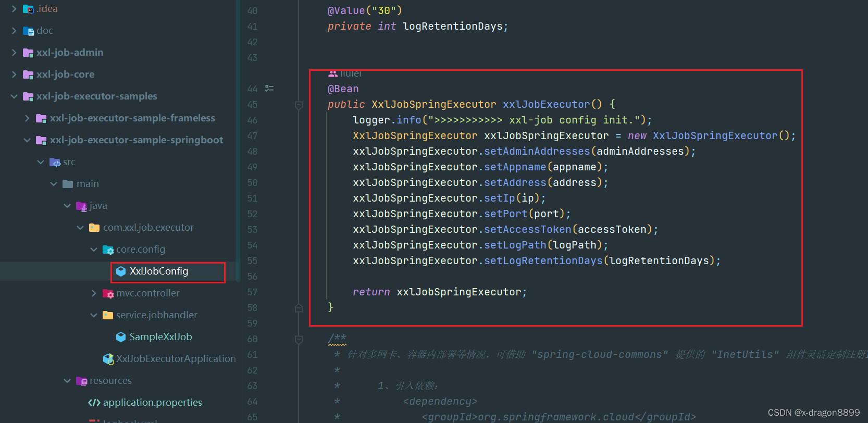This screenshot has height=423, width=868.
Task: Click XxlJobExecutorApplication class icon
Action: pos(108,359)
